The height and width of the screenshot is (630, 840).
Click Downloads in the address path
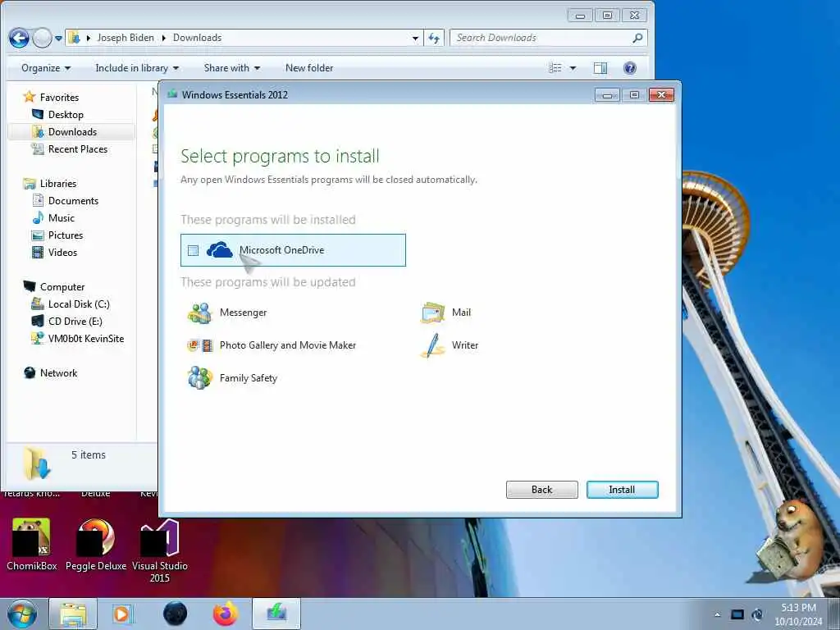coord(197,38)
